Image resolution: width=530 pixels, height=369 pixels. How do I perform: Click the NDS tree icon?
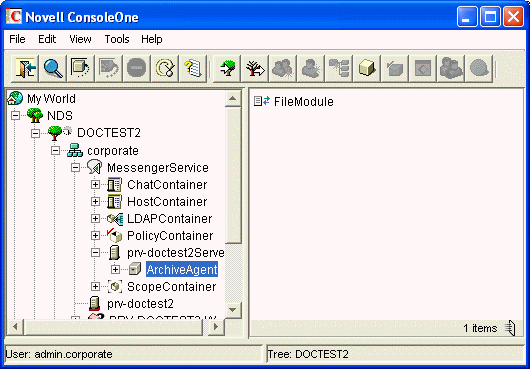(x=34, y=115)
